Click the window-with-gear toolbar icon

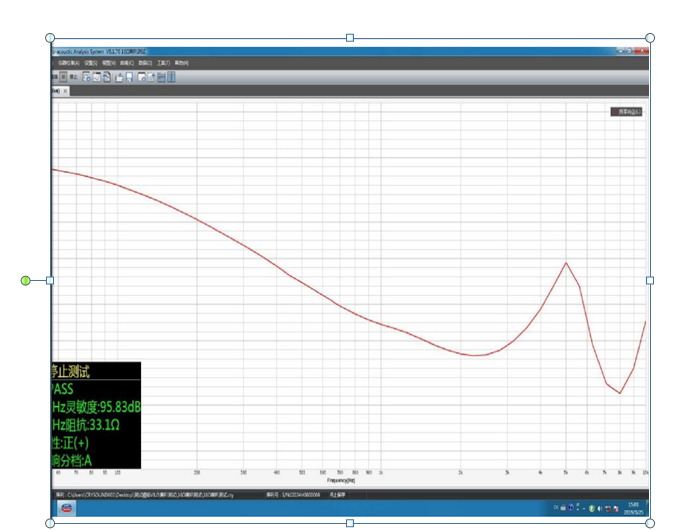(x=142, y=77)
